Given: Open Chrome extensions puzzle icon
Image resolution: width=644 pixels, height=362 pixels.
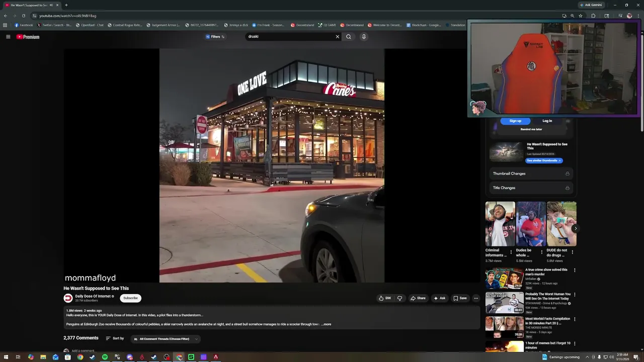Looking at the screenshot, I should pyautogui.click(x=593, y=16).
